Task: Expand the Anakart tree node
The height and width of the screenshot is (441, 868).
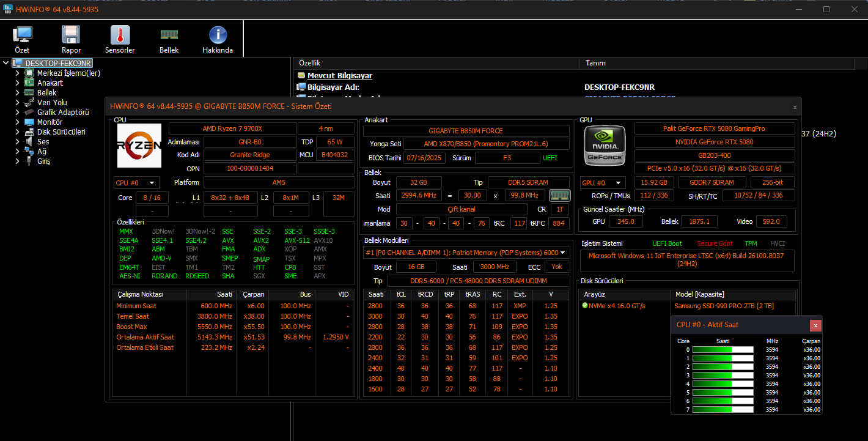Action: (17, 83)
